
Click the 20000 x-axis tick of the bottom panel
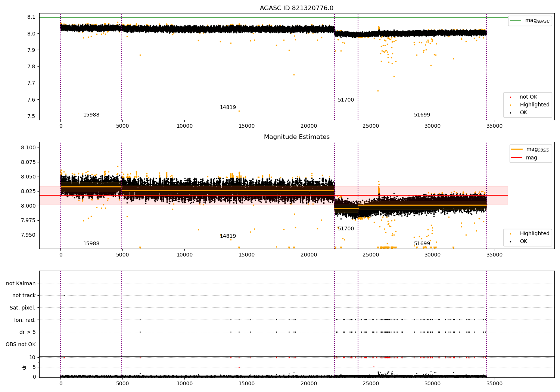pyautogui.click(x=308, y=383)
